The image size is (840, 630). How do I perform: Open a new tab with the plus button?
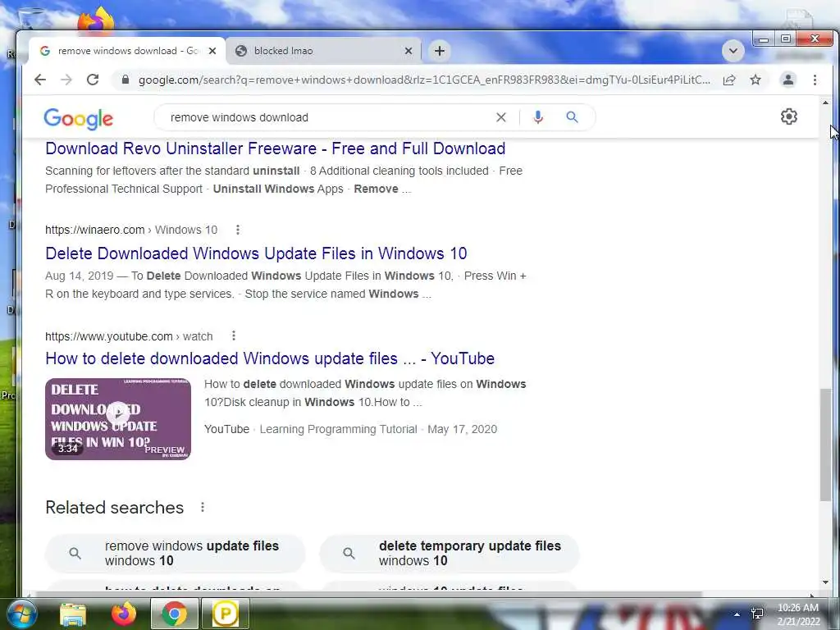pos(440,51)
